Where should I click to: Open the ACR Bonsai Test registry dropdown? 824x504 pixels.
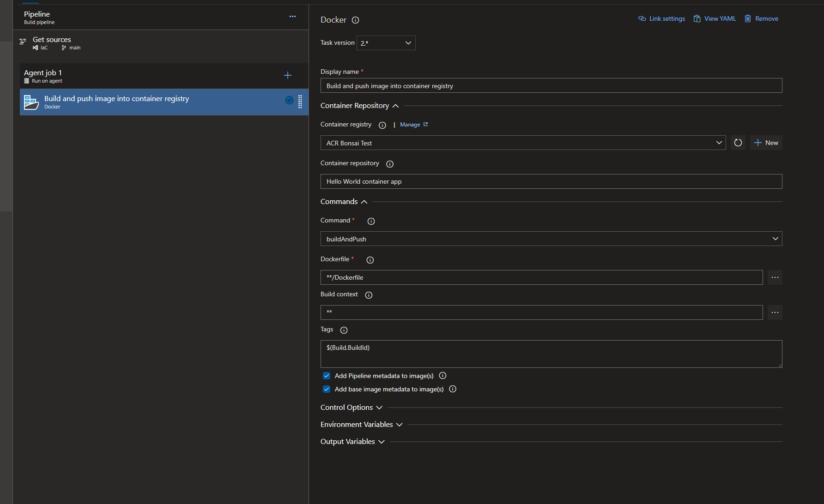click(523, 143)
